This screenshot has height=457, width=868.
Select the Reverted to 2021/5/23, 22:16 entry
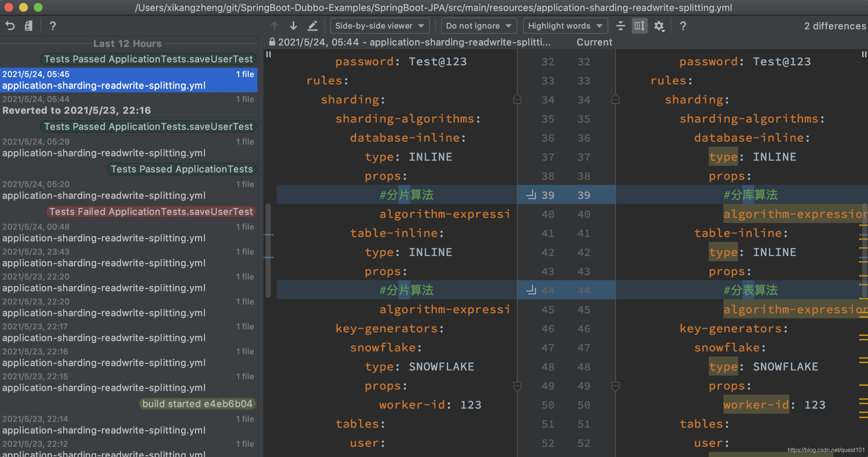[x=128, y=105]
